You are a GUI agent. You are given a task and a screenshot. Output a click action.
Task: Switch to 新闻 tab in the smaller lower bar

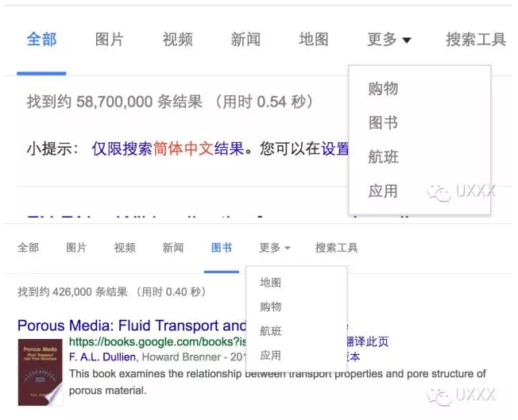pyautogui.click(x=173, y=248)
